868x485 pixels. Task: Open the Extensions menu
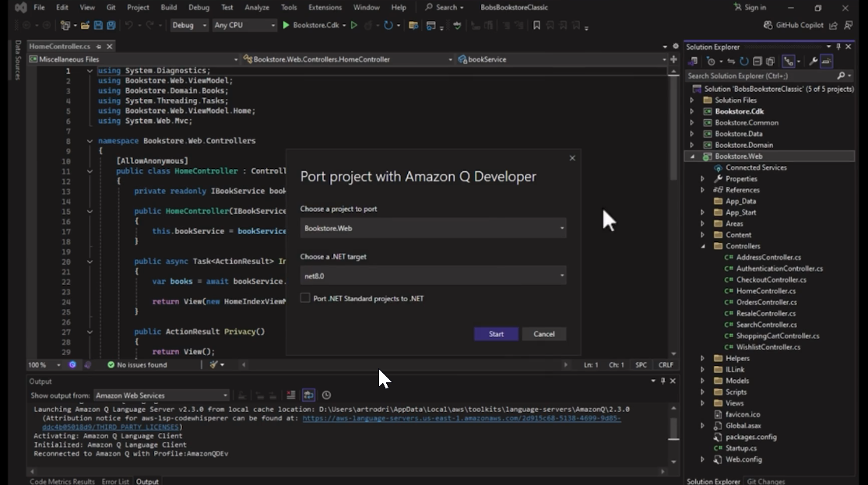click(325, 7)
